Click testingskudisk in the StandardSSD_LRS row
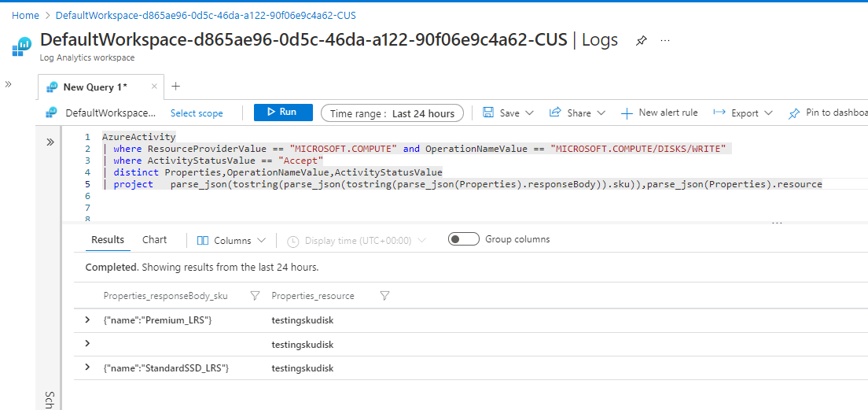Viewport: 868px width, 410px height. coord(303,368)
